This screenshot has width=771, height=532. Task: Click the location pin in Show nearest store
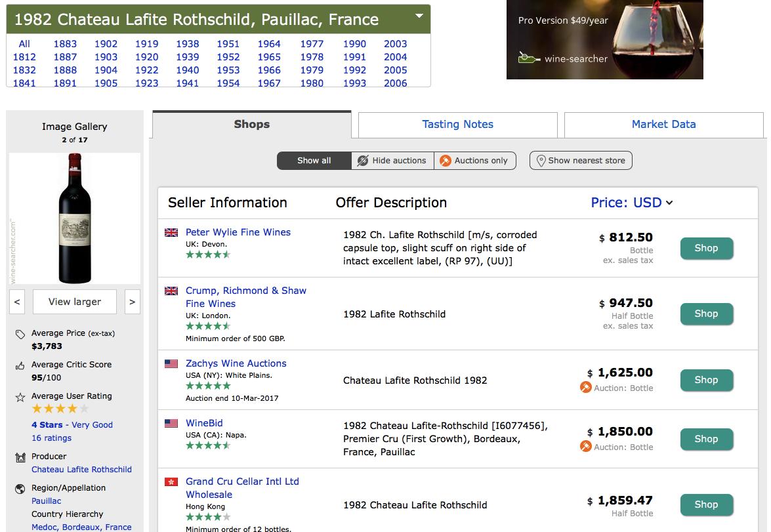point(540,160)
